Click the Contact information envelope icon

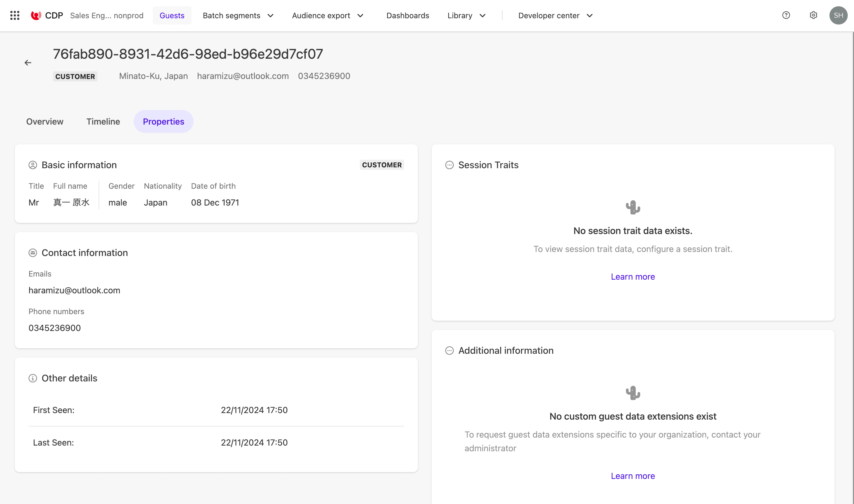click(x=32, y=253)
